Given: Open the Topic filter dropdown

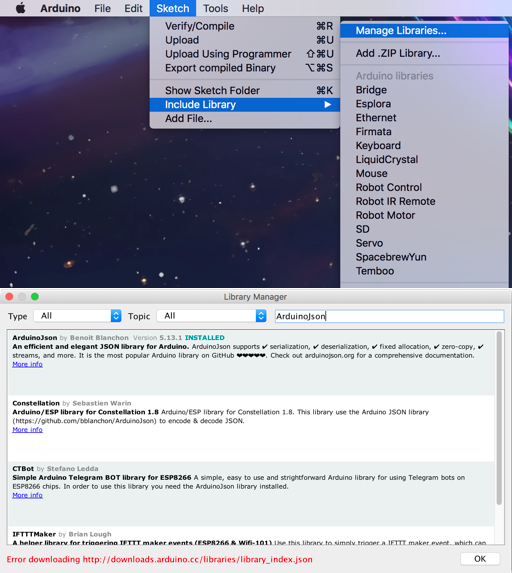Looking at the screenshot, I should [x=211, y=316].
